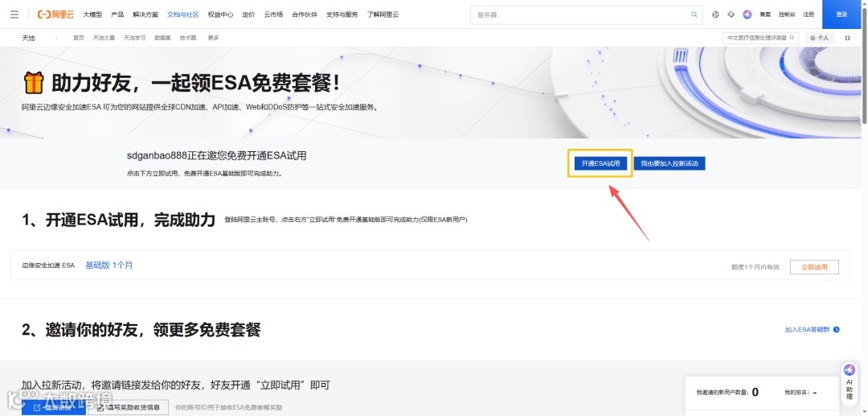This screenshot has width=868, height=416.
Task: Click the fullscreen icon beside 个人
Action: (848, 38)
